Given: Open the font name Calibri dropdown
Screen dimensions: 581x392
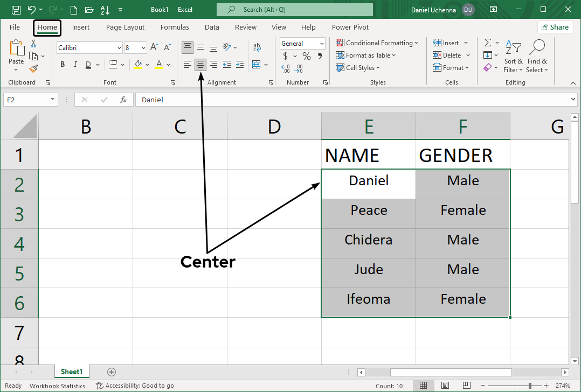Looking at the screenshot, I should [119, 48].
